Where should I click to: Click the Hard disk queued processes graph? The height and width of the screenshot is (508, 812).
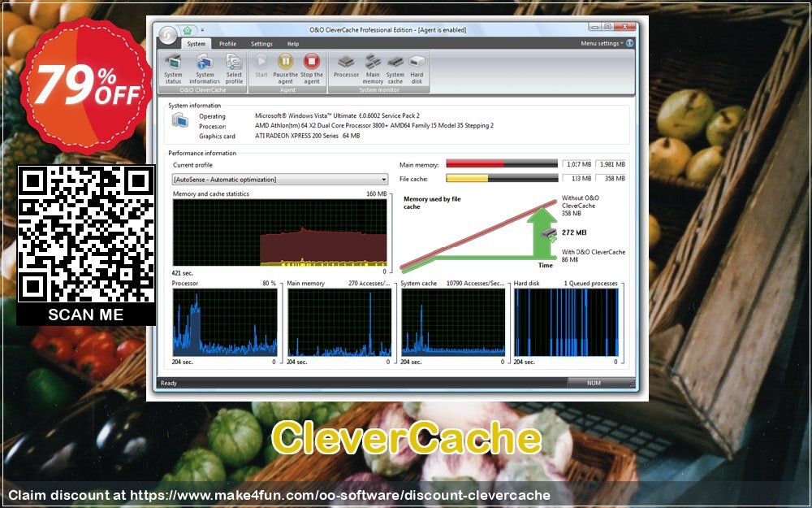pyautogui.click(x=567, y=323)
